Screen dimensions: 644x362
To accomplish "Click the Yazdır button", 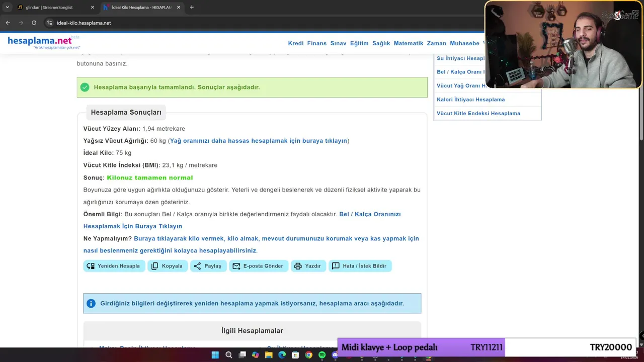I will click(308, 266).
